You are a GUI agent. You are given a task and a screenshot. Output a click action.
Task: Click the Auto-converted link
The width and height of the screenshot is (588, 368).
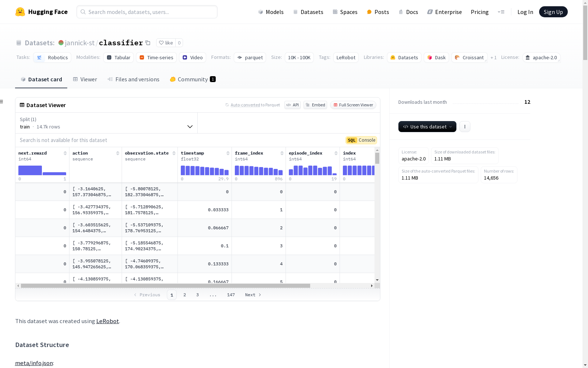(245, 105)
